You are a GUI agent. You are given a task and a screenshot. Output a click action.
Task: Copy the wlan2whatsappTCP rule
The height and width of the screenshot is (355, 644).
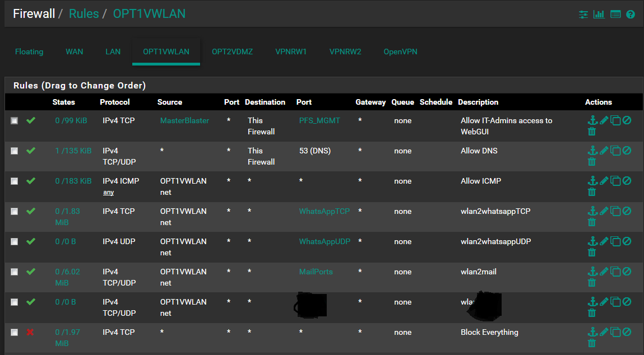click(x=615, y=211)
